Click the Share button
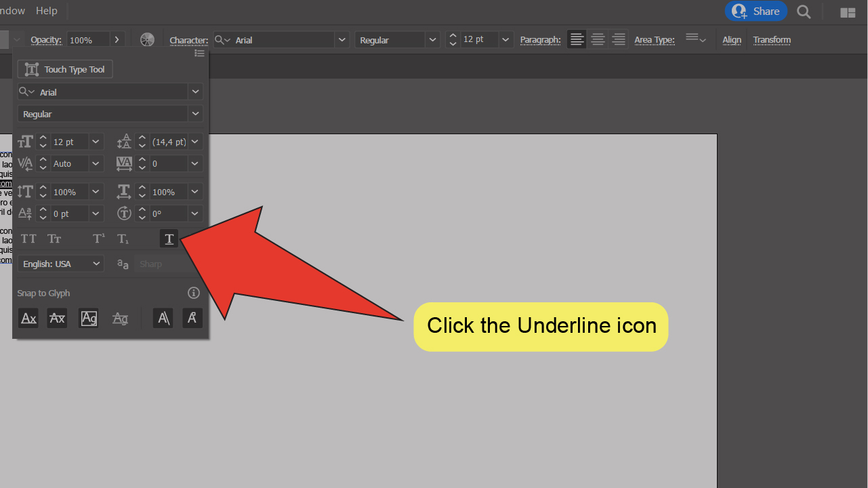This screenshot has width=868, height=488. coord(756,12)
